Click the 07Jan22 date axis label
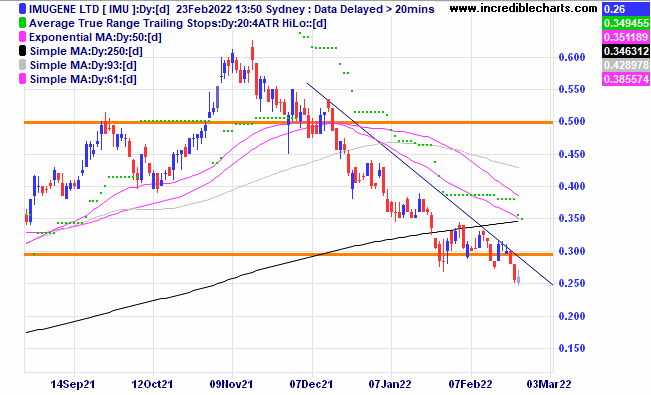 click(390, 384)
